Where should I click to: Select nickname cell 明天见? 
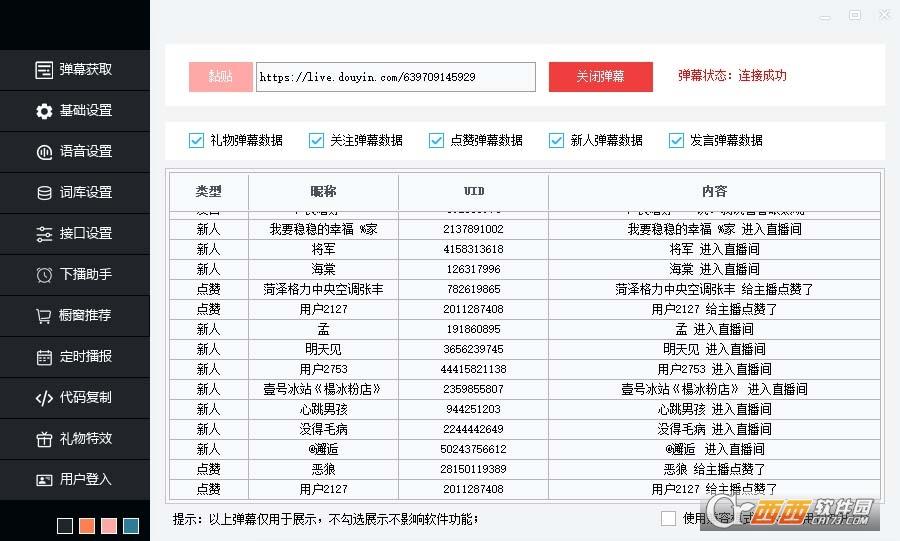(x=323, y=349)
